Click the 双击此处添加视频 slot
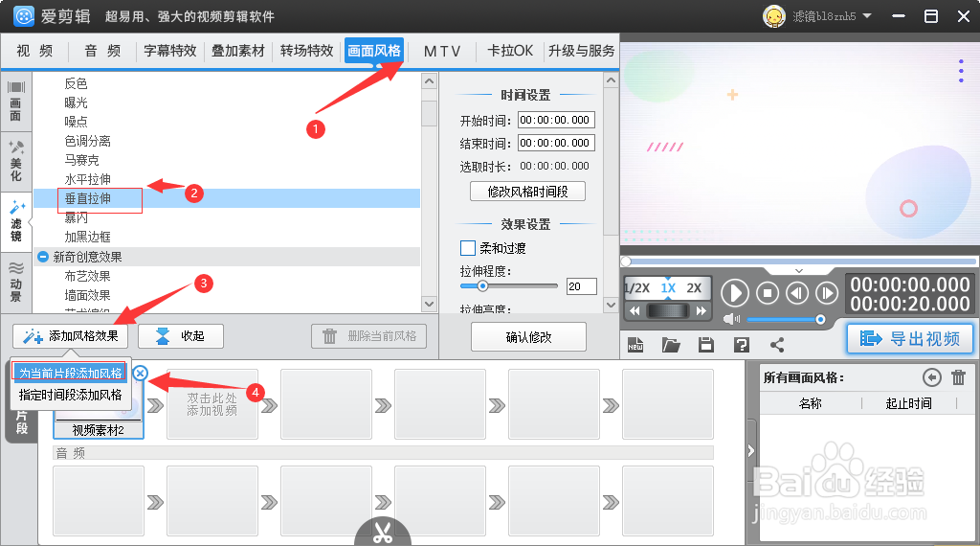The image size is (980, 546). (x=212, y=404)
